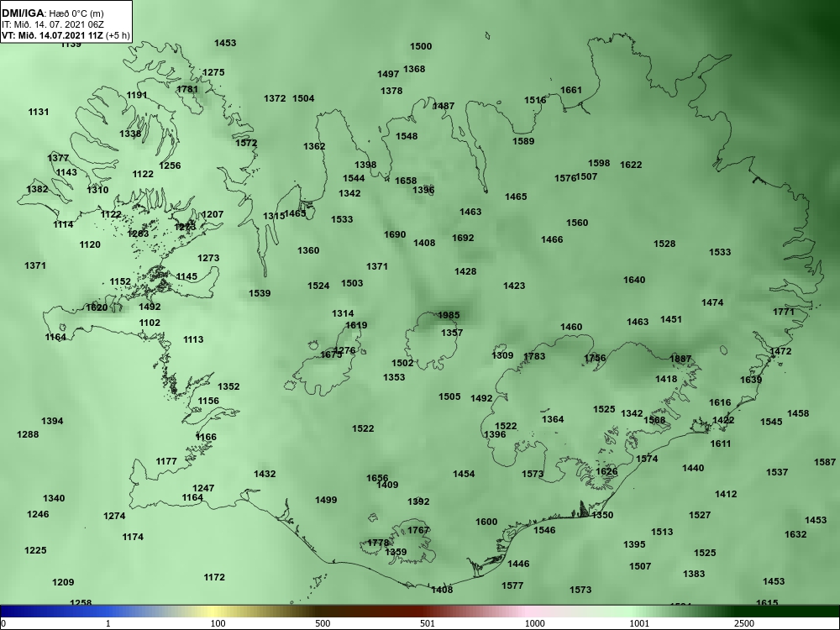The width and height of the screenshot is (840, 630).
Task: Click the 'VT: Mið. 14.07.2021 11Z (+5 h)' line
Action: tap(66, 35)
